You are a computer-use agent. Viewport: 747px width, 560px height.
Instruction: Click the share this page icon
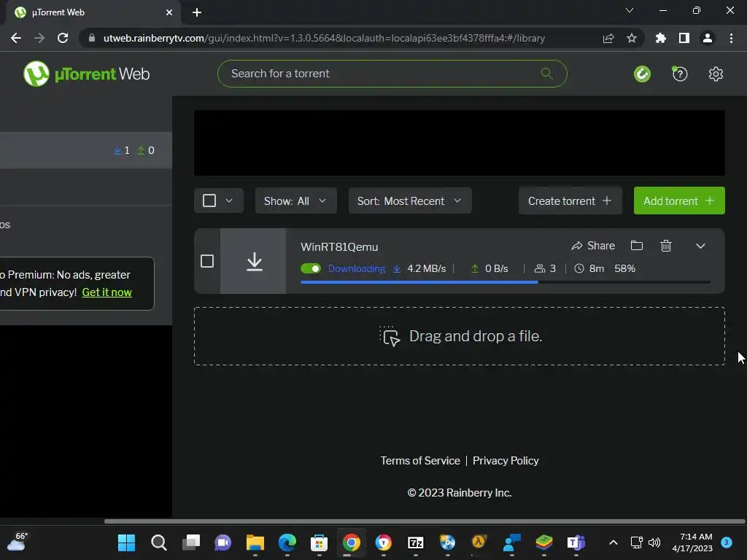[x=608, y=38]
